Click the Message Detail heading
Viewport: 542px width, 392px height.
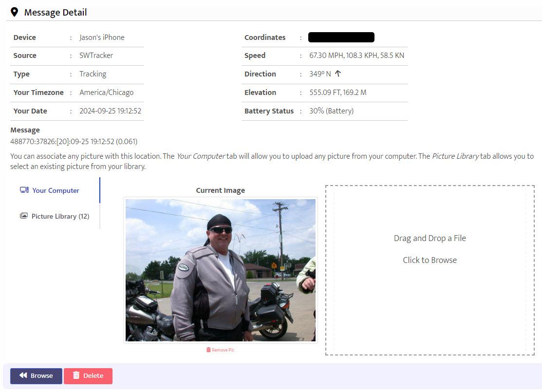click(56, 13)
